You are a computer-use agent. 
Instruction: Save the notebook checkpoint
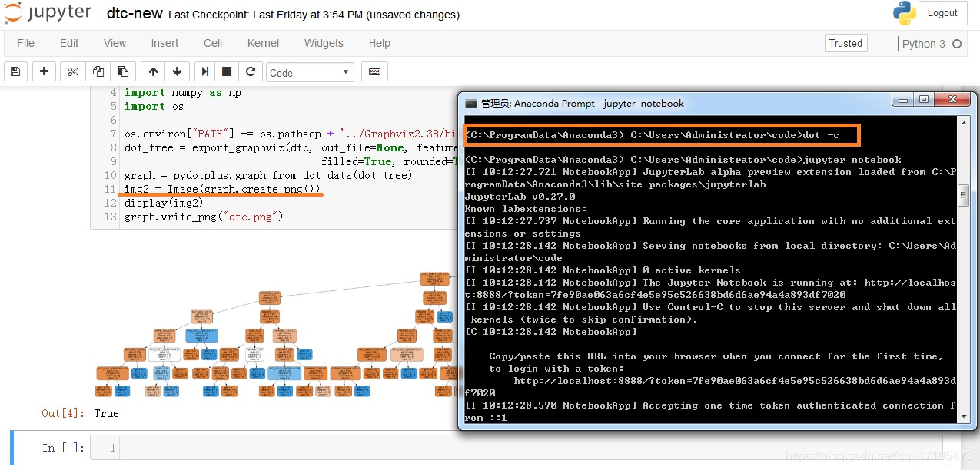click(15, 71)
